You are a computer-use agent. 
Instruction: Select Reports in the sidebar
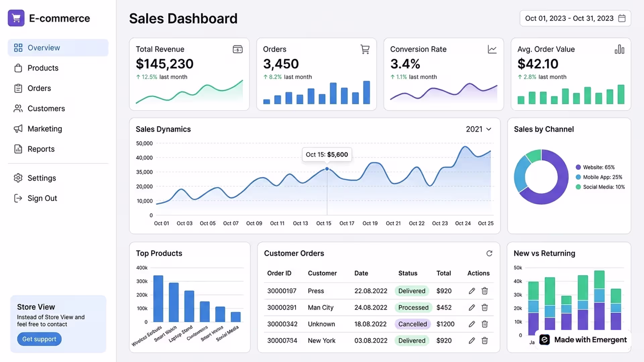coord(58,149)
